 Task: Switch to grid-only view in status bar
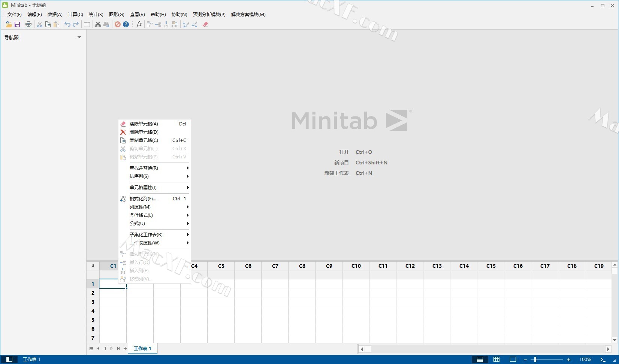point(496,360)
